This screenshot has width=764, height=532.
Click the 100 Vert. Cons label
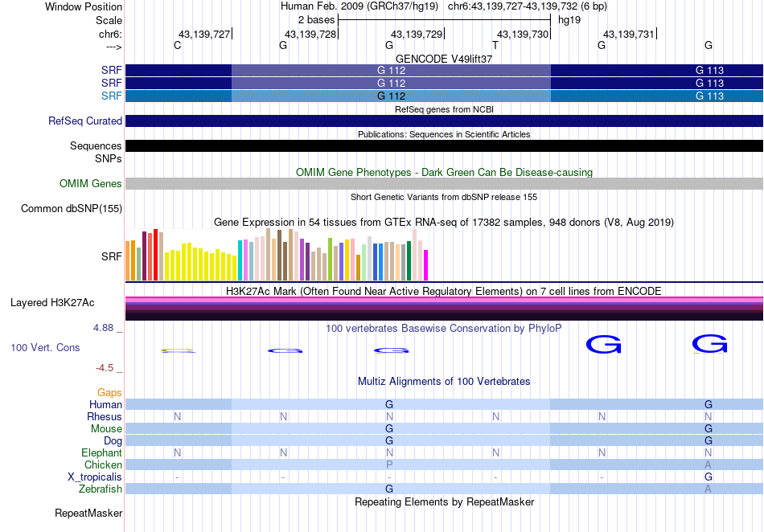click(45, 347)
